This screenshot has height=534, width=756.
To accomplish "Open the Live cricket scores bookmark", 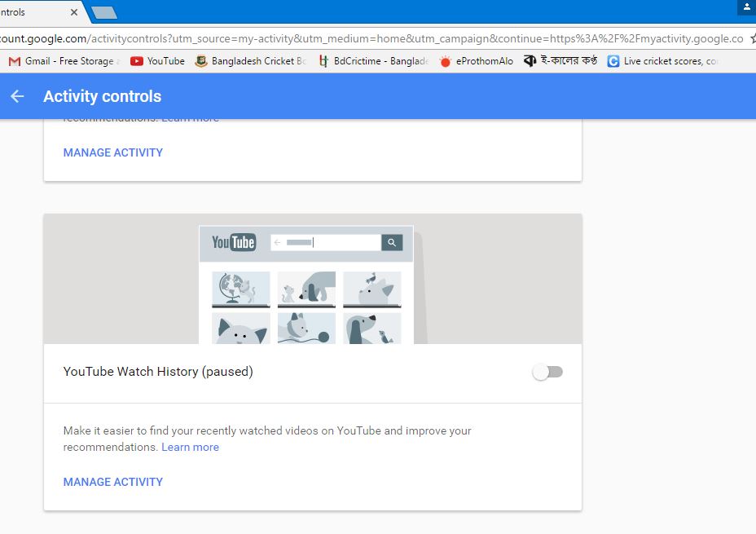I will 663,61.
